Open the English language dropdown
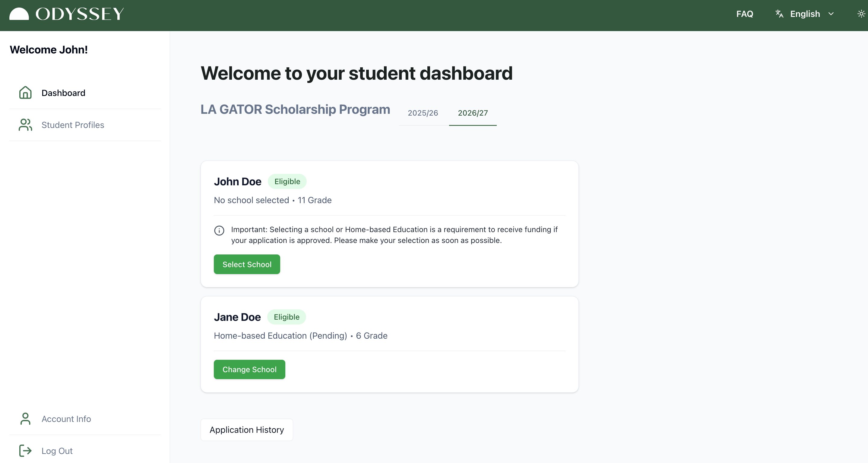Screen dimensions: 868x463 (x=805, y=14)
